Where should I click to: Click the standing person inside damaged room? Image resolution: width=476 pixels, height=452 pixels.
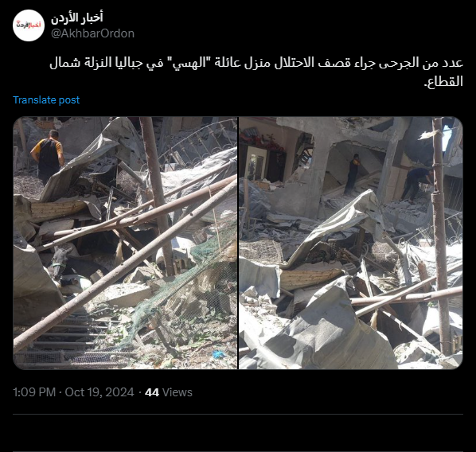(353, 174)
